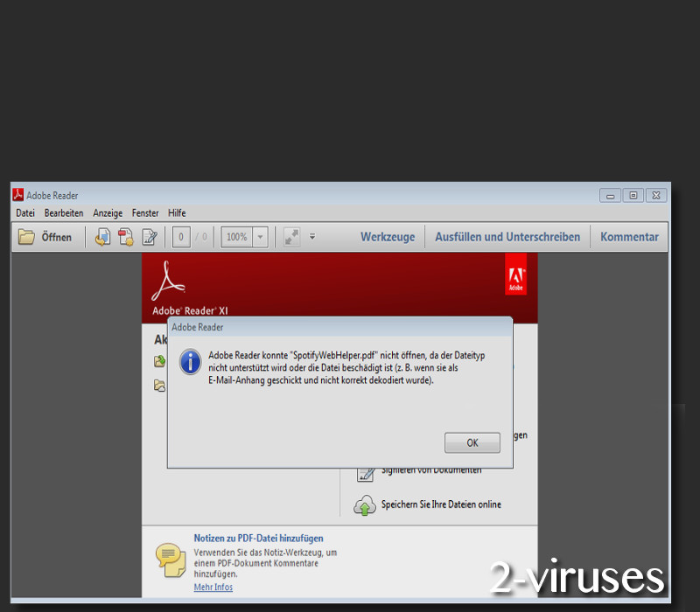Viewport: 700px width, 612px height.
Task: Open the zoom percentage dropdown arrow
Action: [x=260, y=237]
